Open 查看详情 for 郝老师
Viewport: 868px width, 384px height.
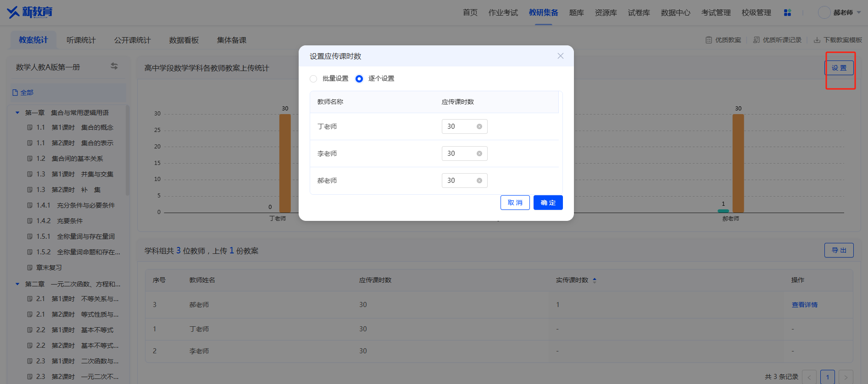coord(805,305)
